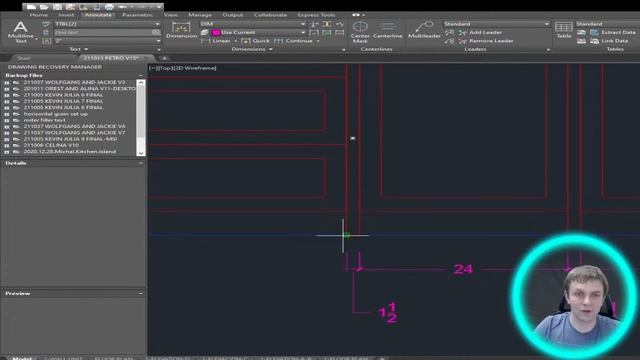The height and width of the screenshot is (360, 640).
Task: Click the 24 dimension text
Action: 463,269
